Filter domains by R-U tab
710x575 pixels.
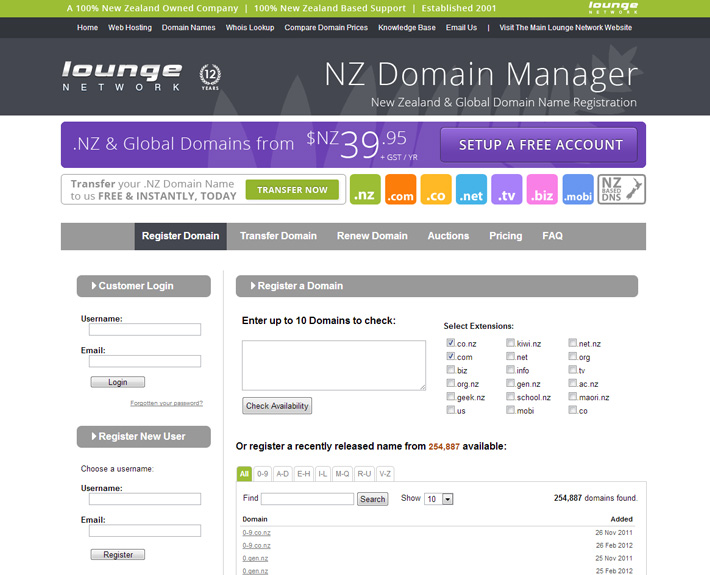tap(365, 474)
